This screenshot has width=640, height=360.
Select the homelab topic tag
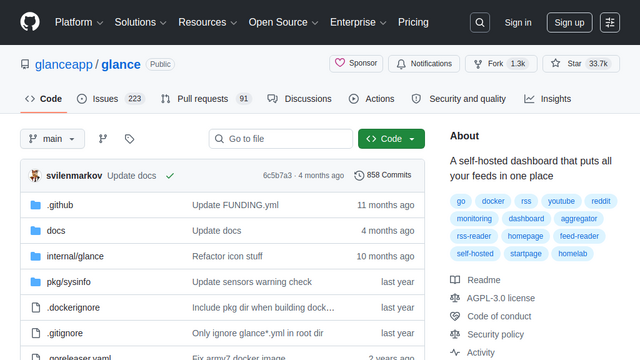pyautogui.click(x=573, y=254)
